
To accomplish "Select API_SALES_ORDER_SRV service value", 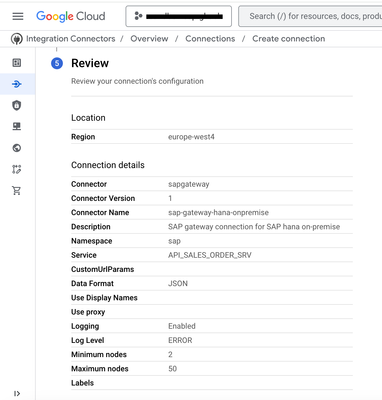I will tap(210, 255).
